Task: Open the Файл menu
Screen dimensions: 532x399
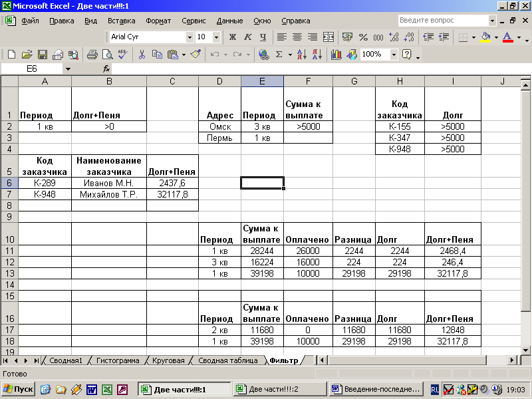Action: point(30,21)
